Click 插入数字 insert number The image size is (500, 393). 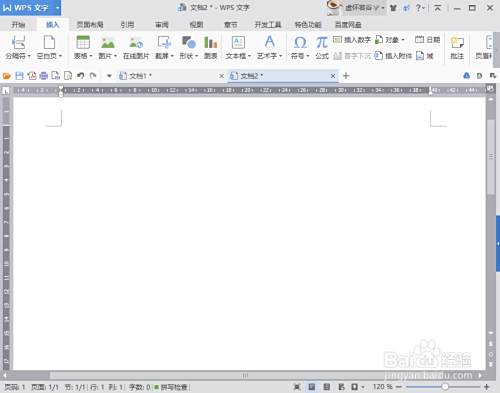(x=352, y=40)
